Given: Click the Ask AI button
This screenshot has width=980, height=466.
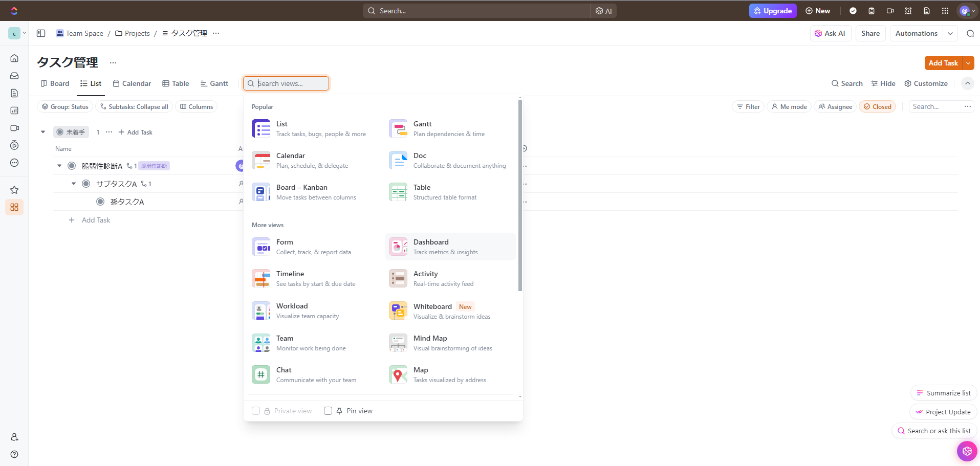Looking at the screenshot, I should click(830, 33).
